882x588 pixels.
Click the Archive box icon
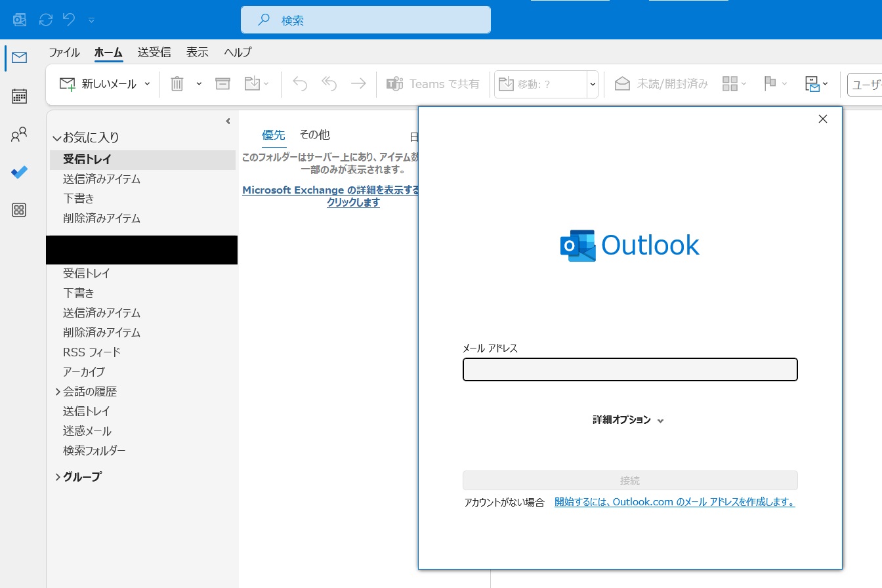coord(222,84)
